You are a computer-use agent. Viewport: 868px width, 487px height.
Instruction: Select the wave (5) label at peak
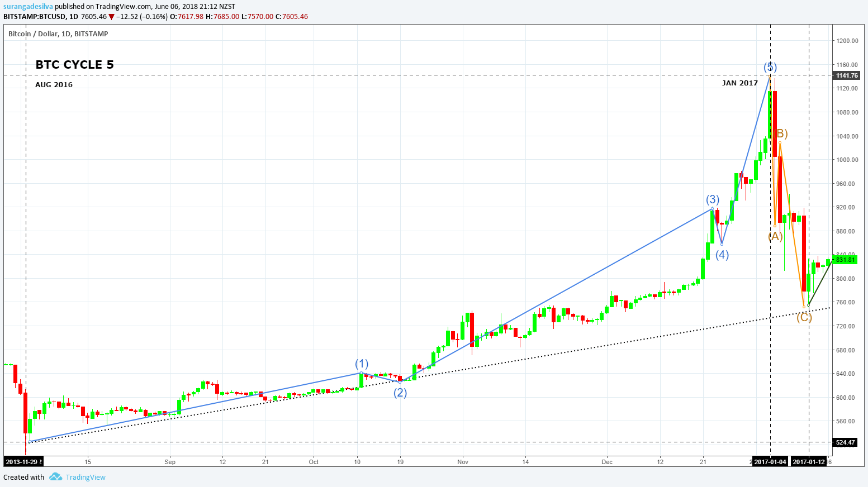click(x=770, y=68)
